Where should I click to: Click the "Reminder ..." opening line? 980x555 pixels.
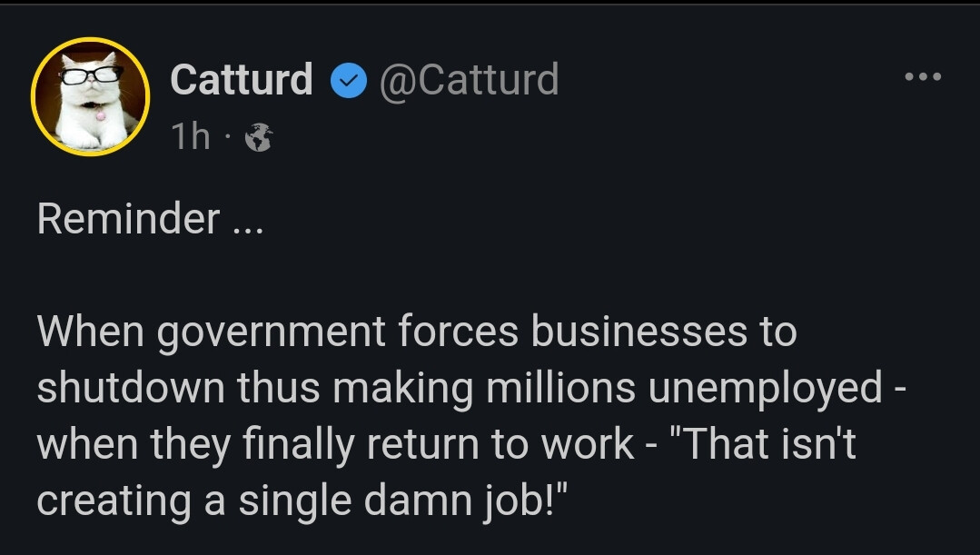click(x=150, y=219)
